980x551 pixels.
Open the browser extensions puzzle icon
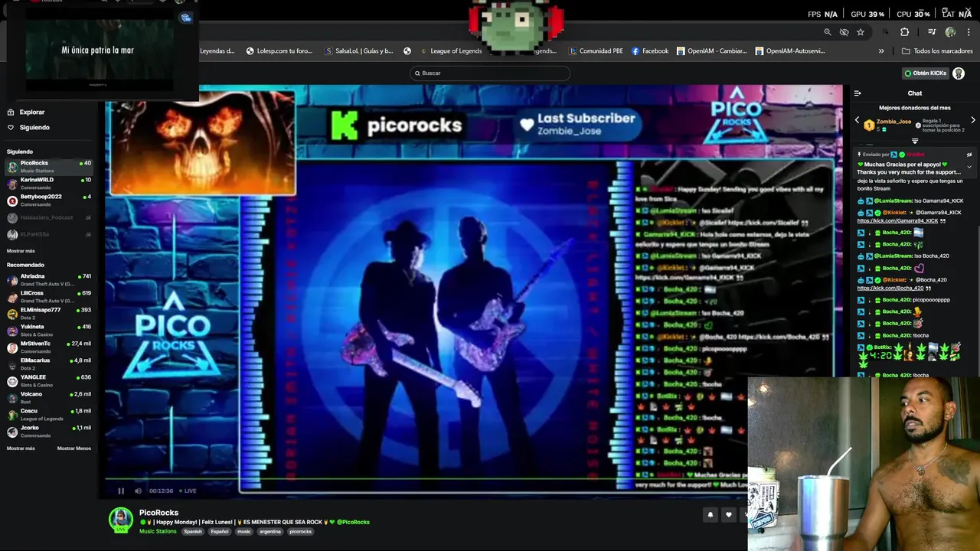pos(905,32)
